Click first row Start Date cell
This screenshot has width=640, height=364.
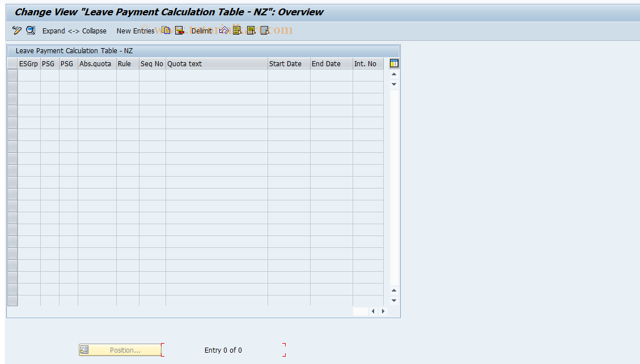(289, 75)
